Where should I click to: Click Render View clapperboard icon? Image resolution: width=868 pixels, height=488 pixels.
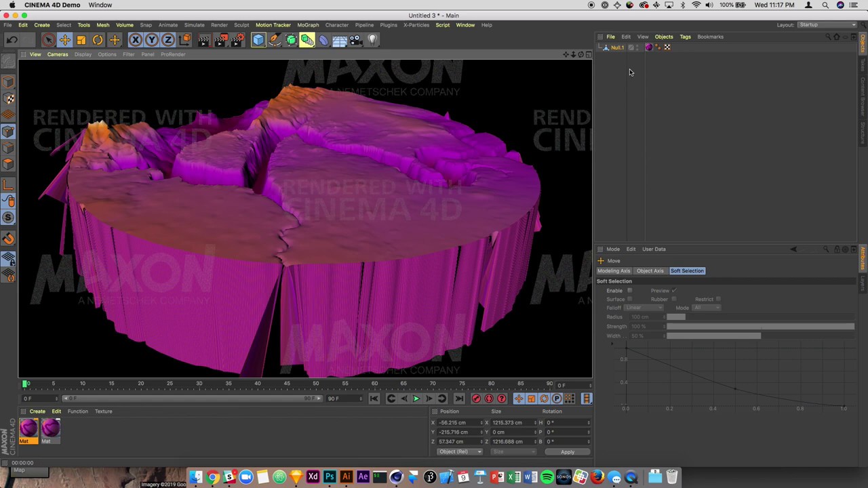(x=204, y=40)
